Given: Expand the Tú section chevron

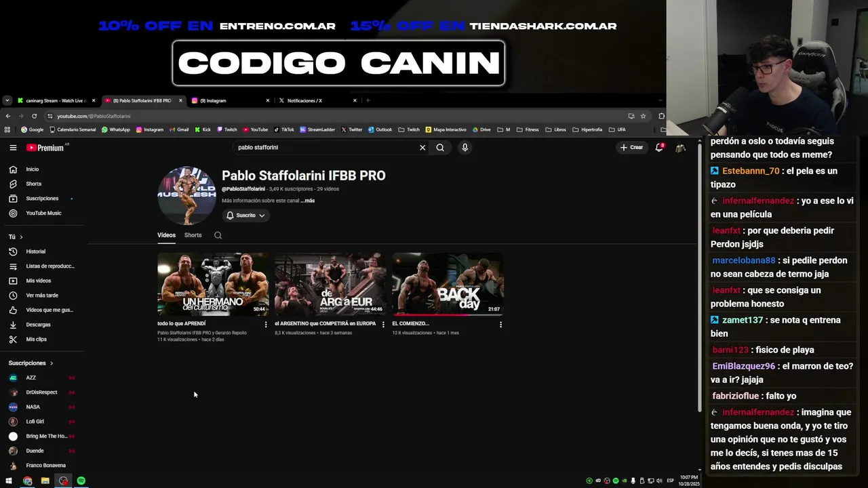Looking at the screenshot, I should pos(21,237).
